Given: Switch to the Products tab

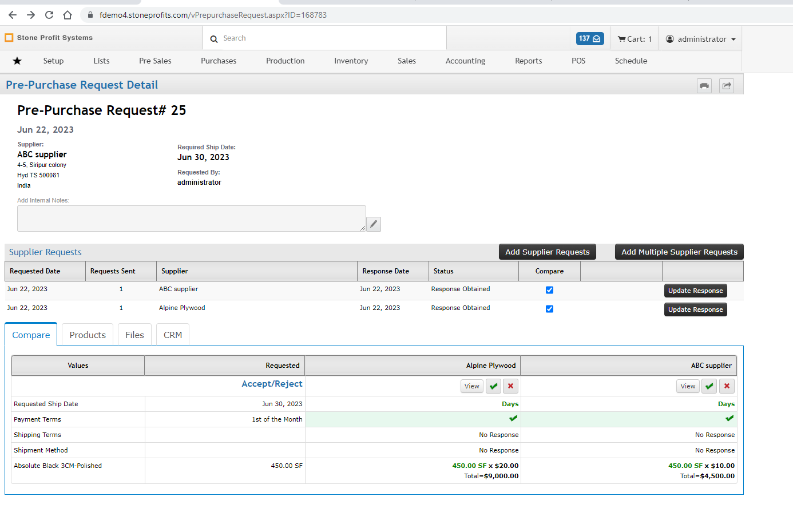Looking at the screenshot, I should (x=88, y=335).
